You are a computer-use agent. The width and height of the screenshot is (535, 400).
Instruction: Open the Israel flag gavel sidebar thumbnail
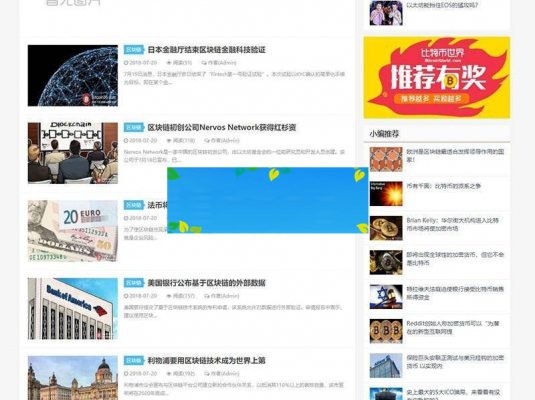click(x=386, y=297)
